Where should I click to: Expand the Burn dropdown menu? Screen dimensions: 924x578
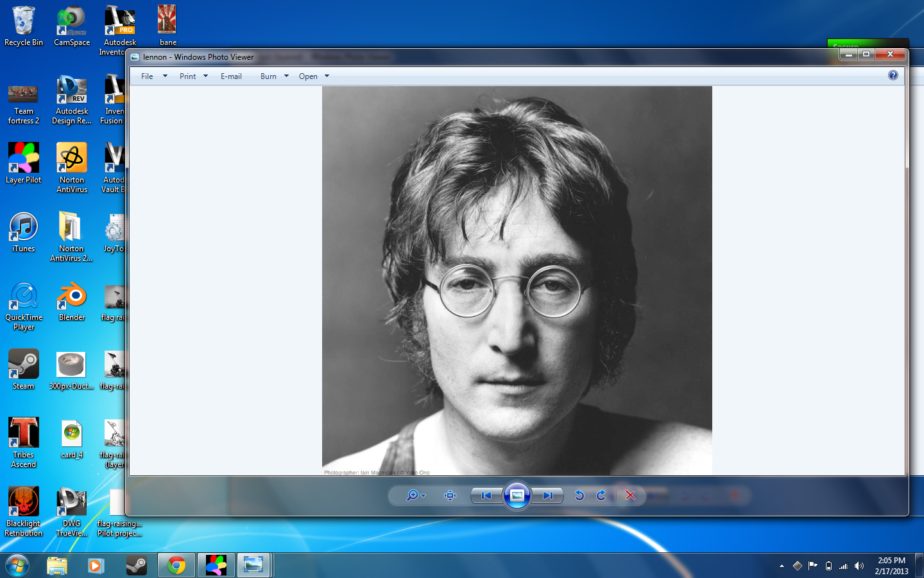[286, 76]
